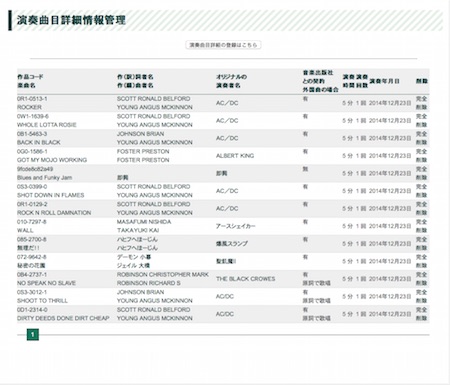Screen dimensions: 450x385
Task: Select work code 072-9642-8
Action: pos(32,257)
